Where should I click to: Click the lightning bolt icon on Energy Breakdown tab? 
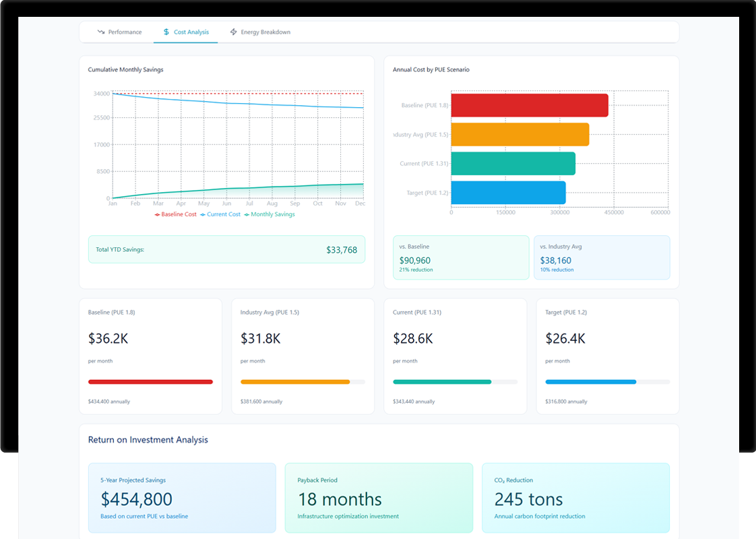point(233,31)
